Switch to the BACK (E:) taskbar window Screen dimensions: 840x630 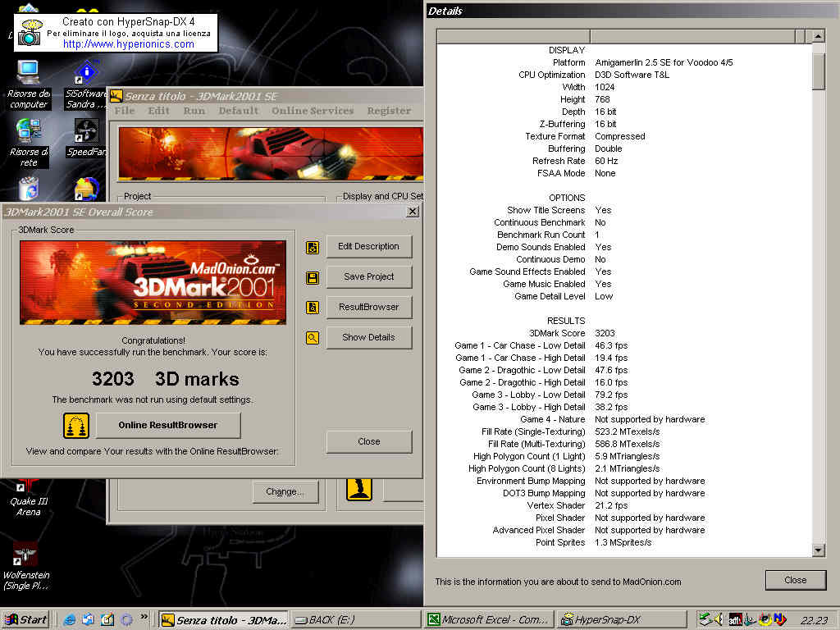pos(354,620)
